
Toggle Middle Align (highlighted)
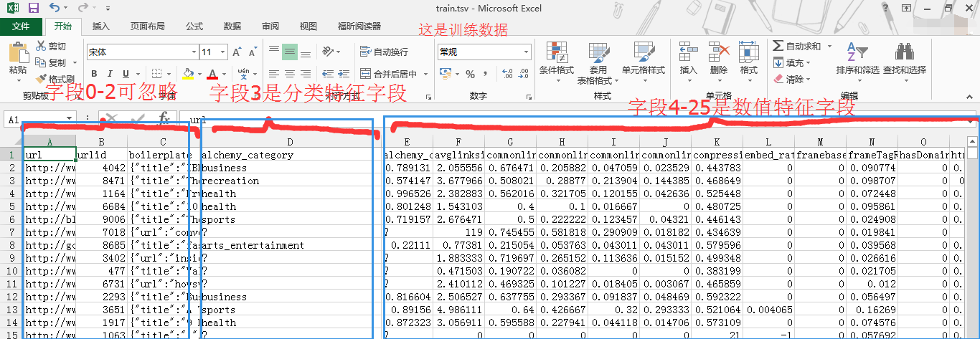pyautogui.click(x=290, y=52)
